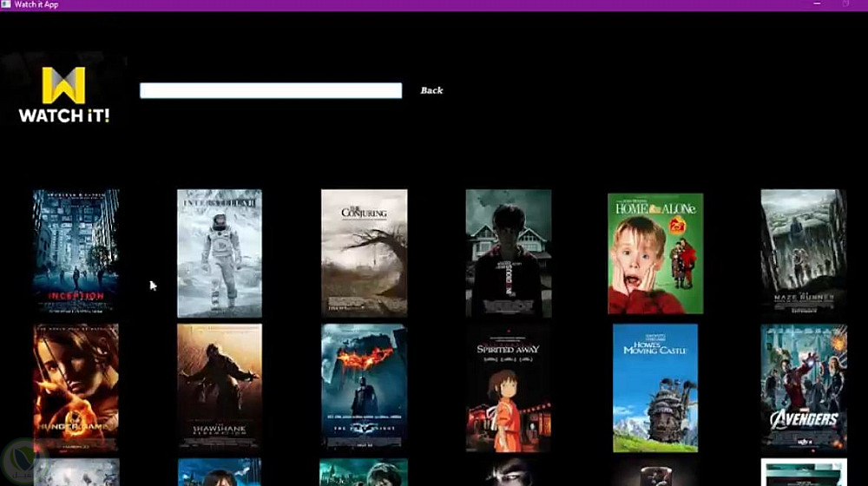Open the Spirited Away poster

point(508,387)
